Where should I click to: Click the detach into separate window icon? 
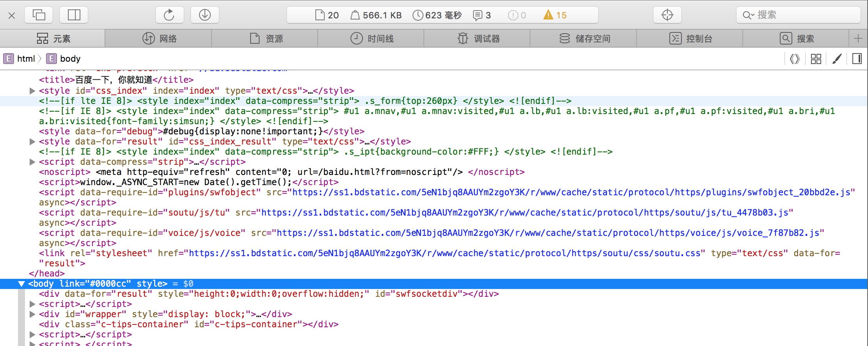[39, 15]
